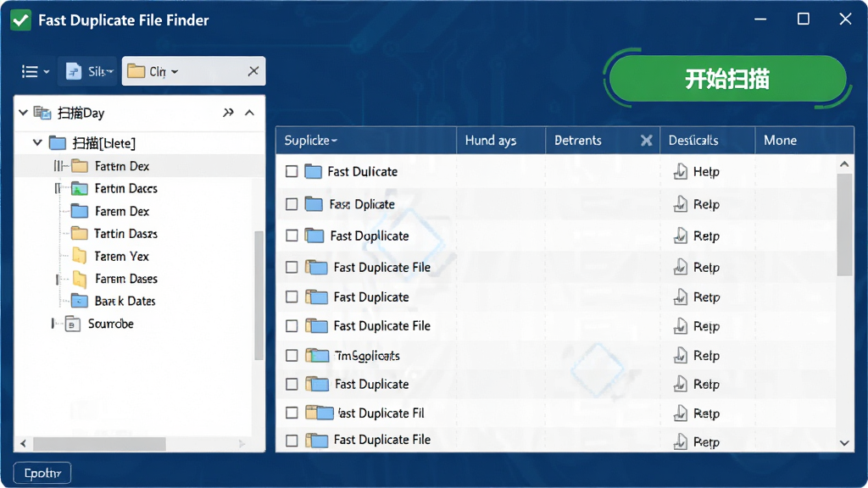Viewport: 868px width, 488px height.
Task: Select Fartin Daccs picture folder icon
Action: (80, 189)
